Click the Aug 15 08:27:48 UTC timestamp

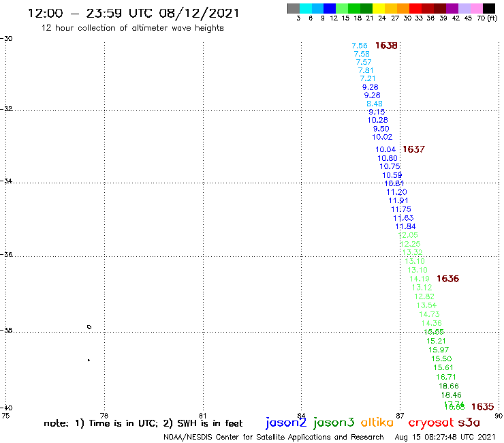pyautogui.click(x=445, y=438)
